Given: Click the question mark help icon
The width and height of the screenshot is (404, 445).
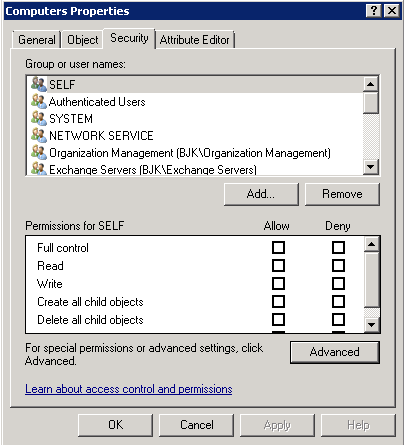Looking at the screenshot, I should pyautogui.click(x=374, y=11).
